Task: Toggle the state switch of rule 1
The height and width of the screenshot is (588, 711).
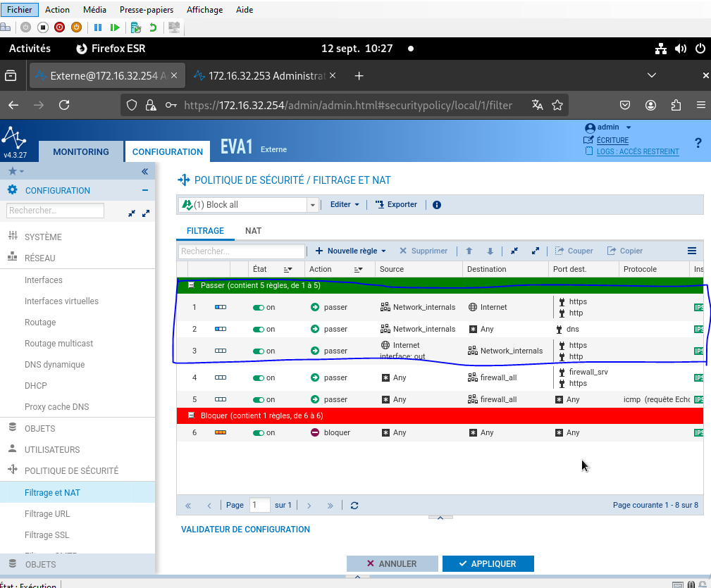Action: (x=259, y=308)
